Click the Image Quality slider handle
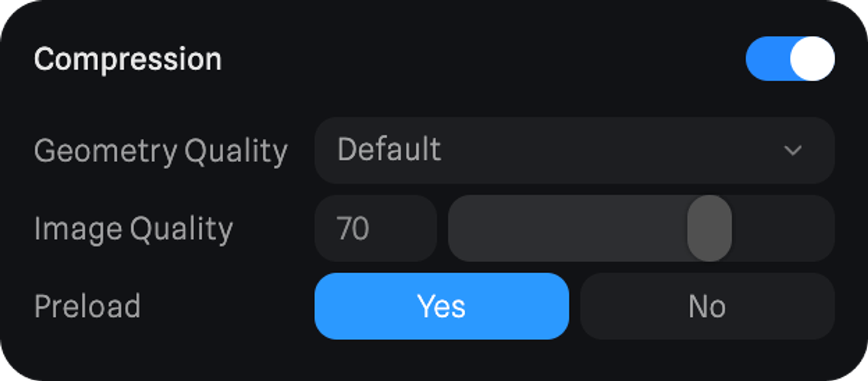 pos(709,228)
